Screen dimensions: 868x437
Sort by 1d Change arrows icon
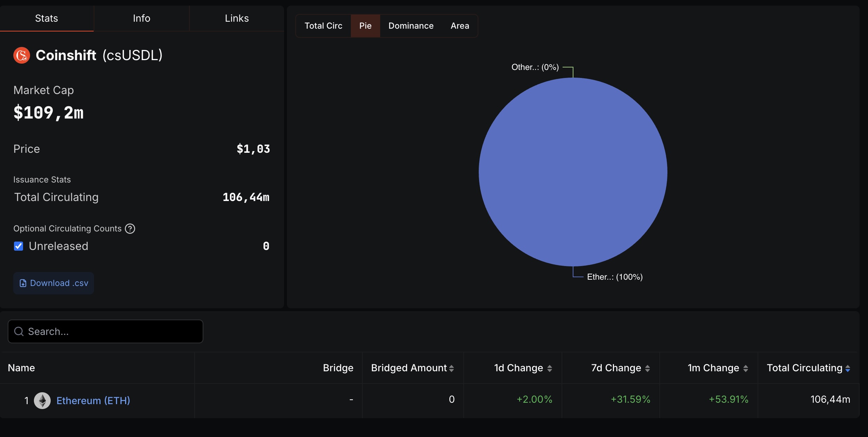click(550, 368)
